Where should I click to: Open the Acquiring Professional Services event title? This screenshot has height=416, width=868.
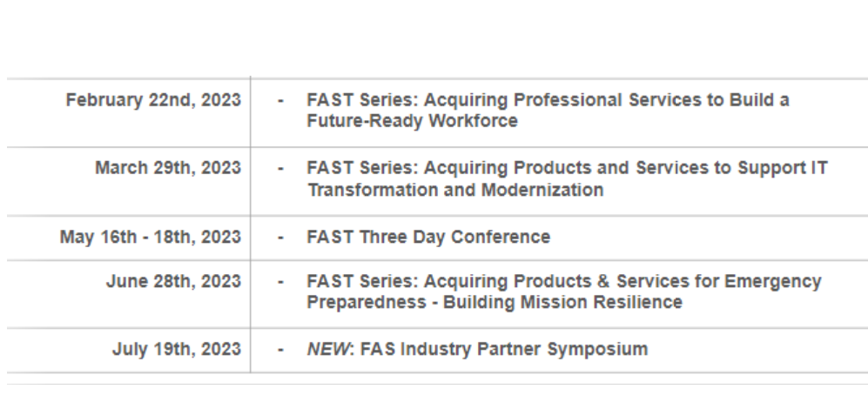point(548,100)
